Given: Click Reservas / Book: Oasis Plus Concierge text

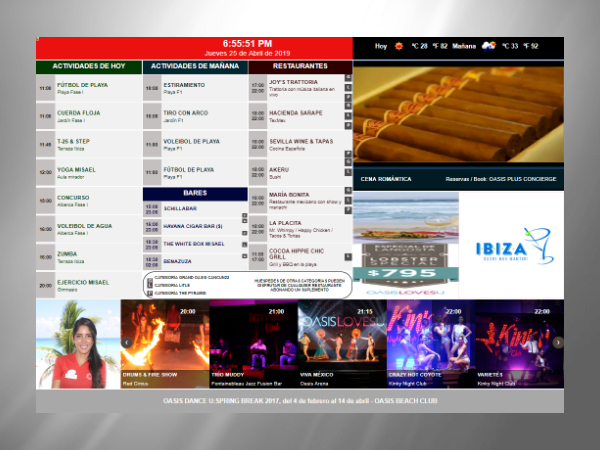Looking at the screenshot, I should point(501,179).
